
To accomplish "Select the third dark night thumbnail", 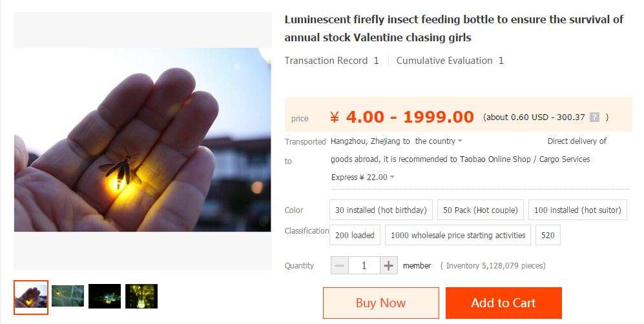I will [105, 296].
